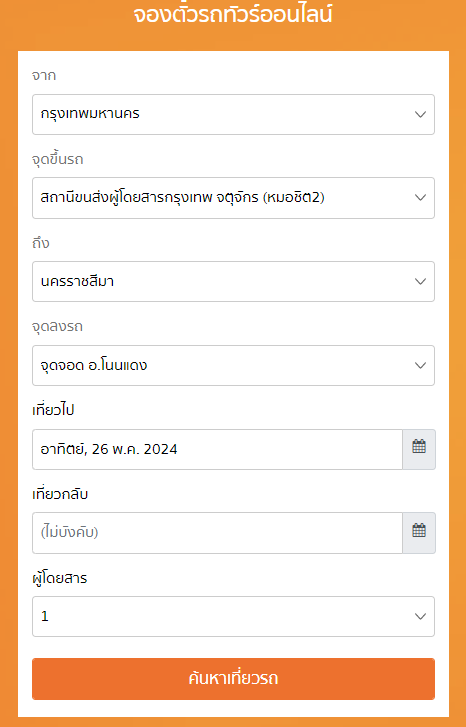
Task: Click the chevron arrow in ผู้โดยสาร field
Action: [420, 616]
